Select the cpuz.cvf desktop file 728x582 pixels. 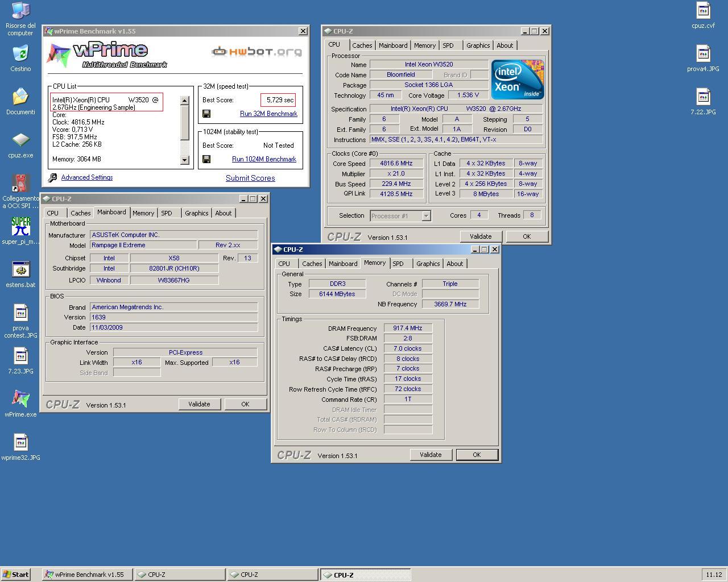[x=703, y=15]
